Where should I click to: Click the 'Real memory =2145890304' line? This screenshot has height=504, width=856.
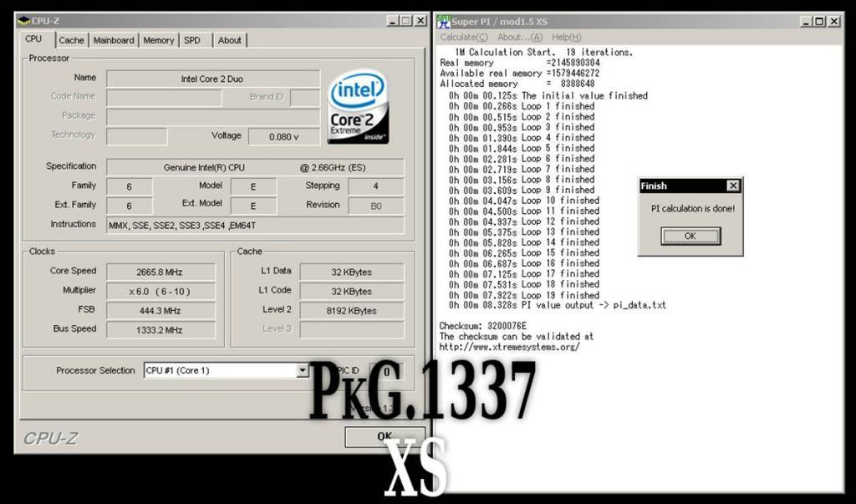[x=520, y=63]
